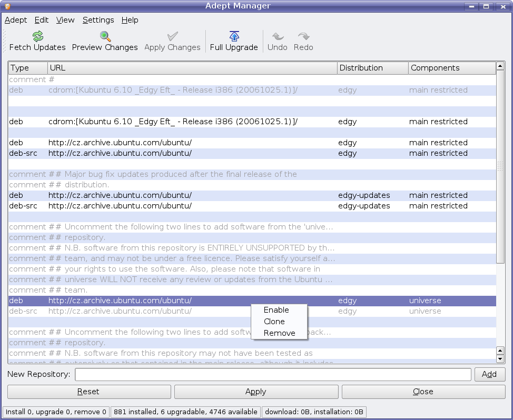
Task: Click the Apply Changes checkmark icon
Action: click(172, 36)
